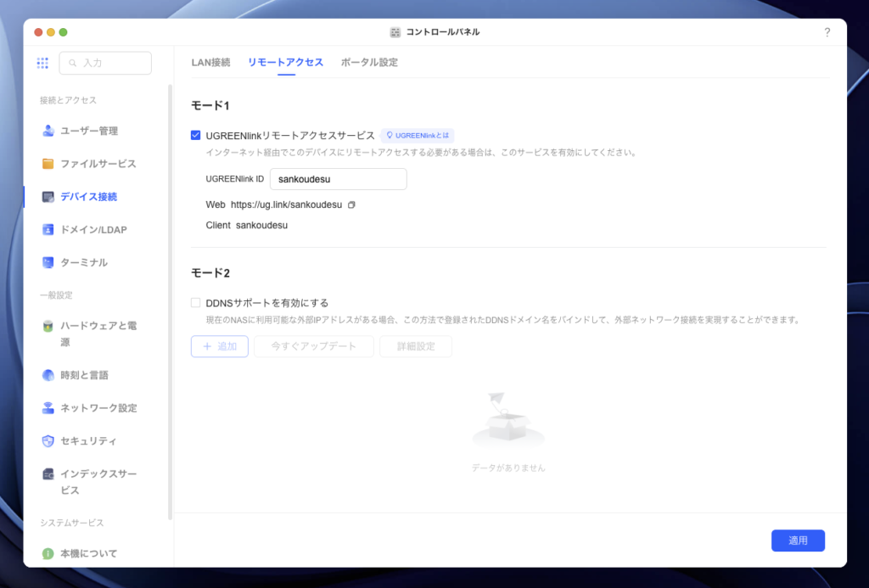Open Terminal via its sidebar icon
This screenshot has width=869, height=588.
[48, 263]
